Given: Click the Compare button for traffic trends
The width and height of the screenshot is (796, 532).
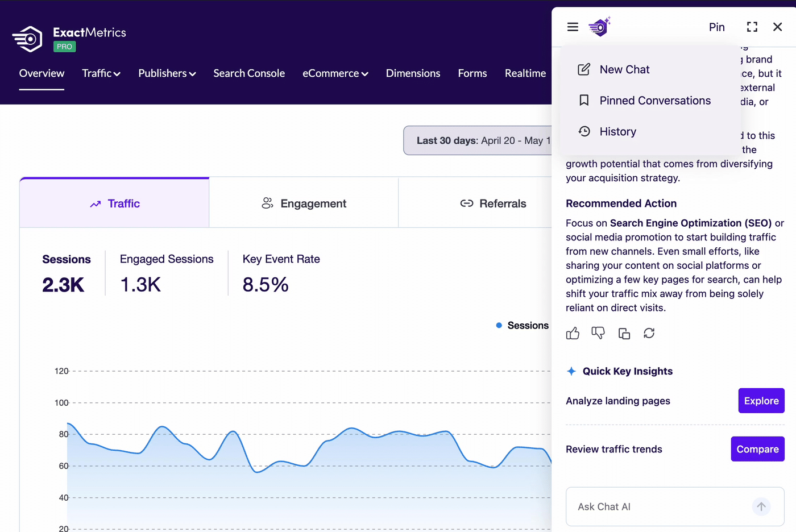Looking at the screenshot, I should click(757, 449).
